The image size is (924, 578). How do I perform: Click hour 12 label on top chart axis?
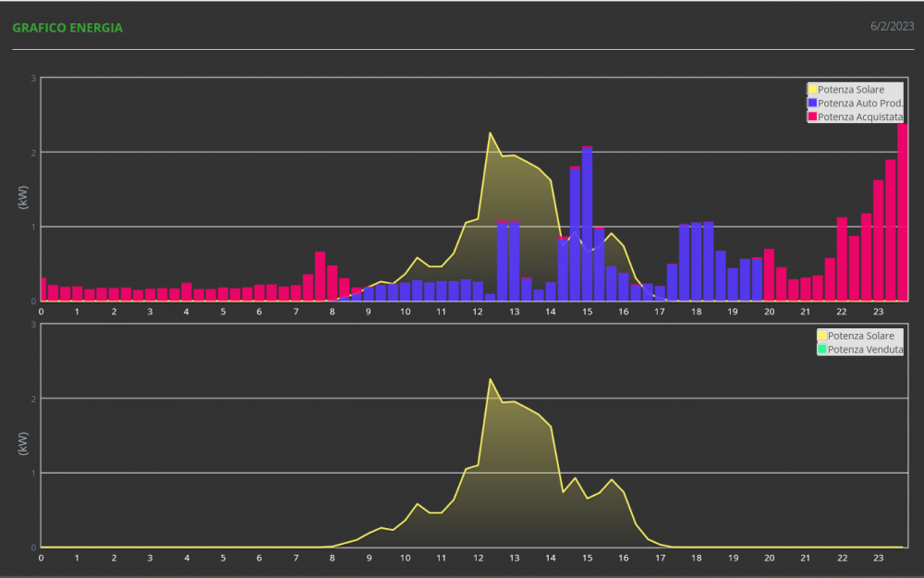[x=478, y=312]
